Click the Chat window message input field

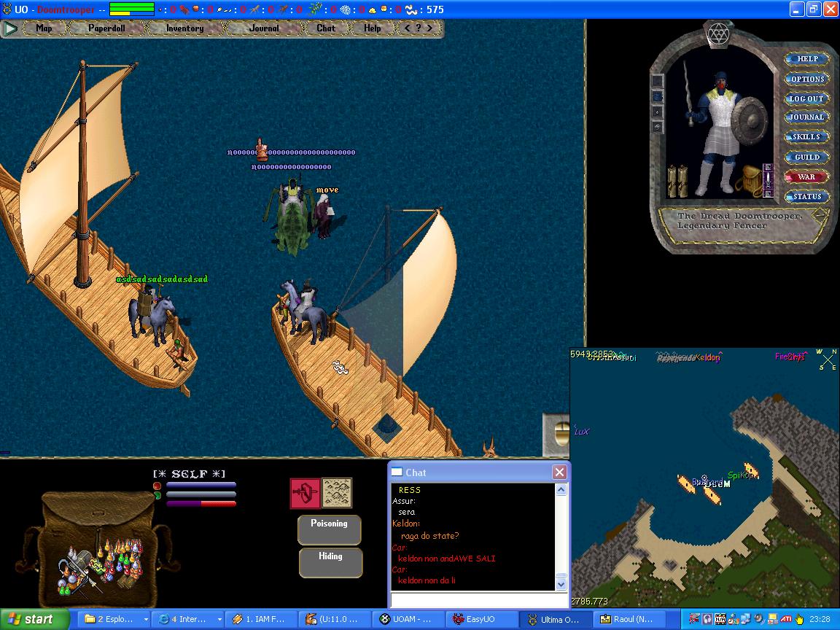coord(479,600)
